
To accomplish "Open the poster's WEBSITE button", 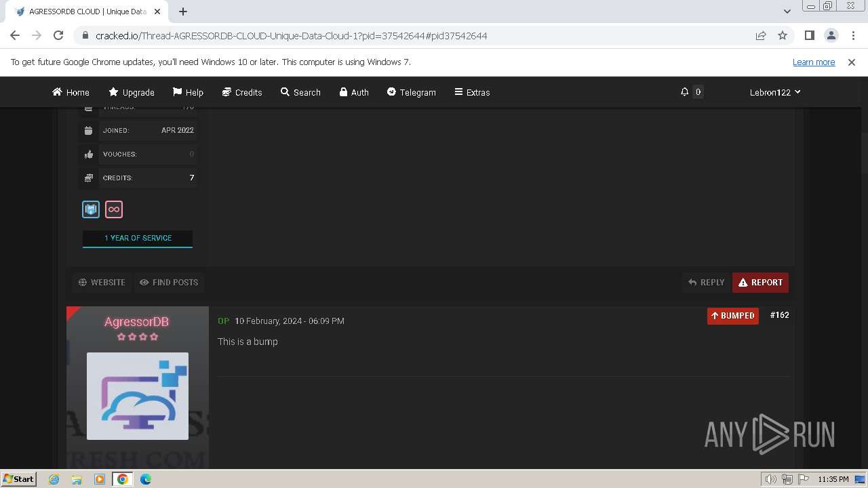I will pos(102,283).
